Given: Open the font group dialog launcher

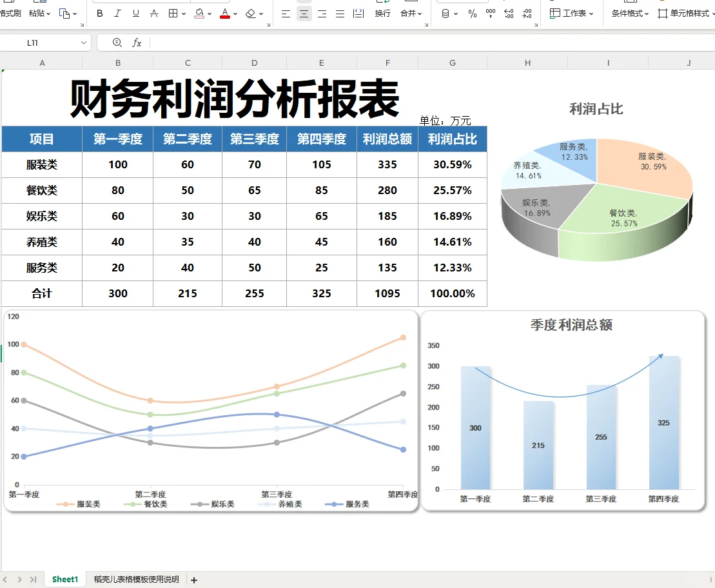Looking at the screenshot, I should coord(269,24).
